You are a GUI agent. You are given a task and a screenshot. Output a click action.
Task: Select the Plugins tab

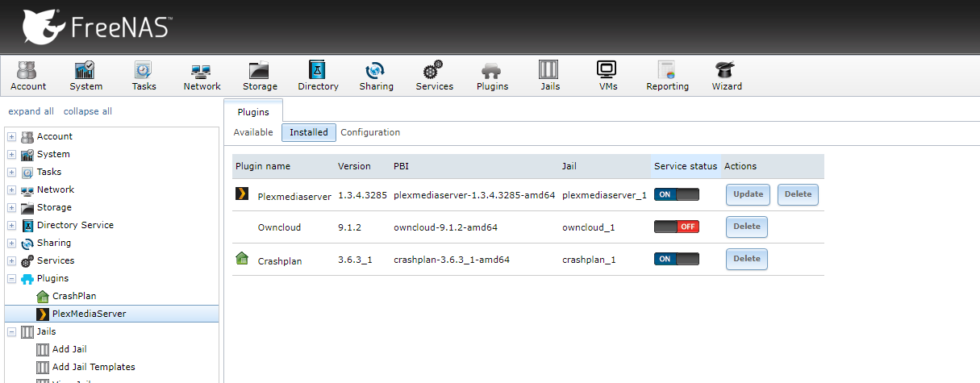tap(253, 111)
